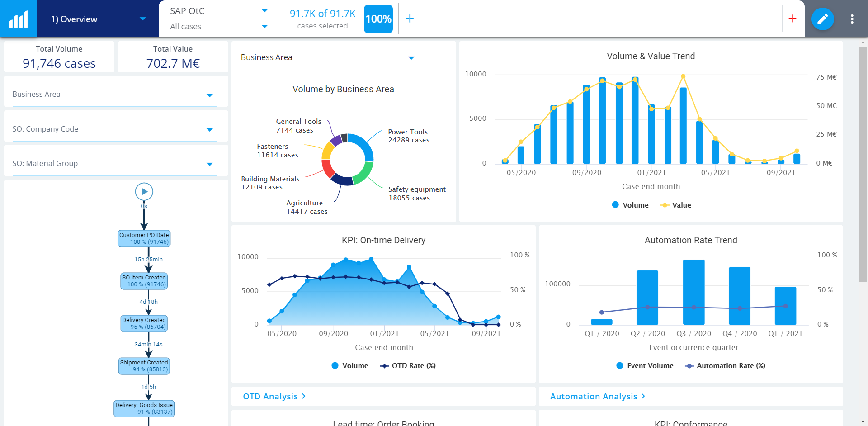Select the Building Materials 12109 cases label
Image resolution: width=868 pixels, height=426 pixels.
tap(270, 183)
